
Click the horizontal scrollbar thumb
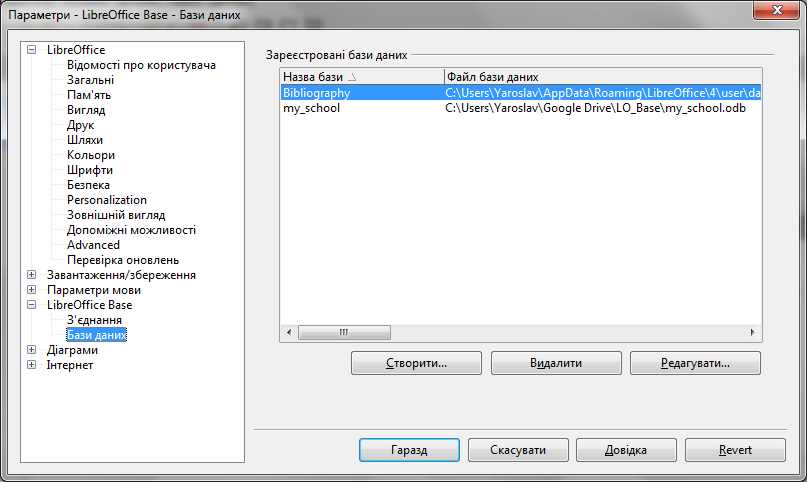pyautogui.click(x=344, y=332)
